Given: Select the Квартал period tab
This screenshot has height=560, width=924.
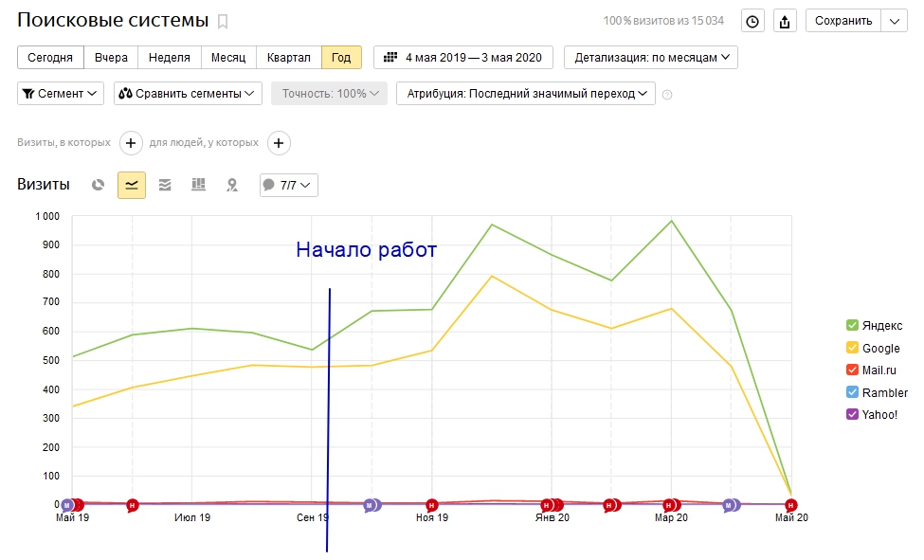Looking at the screenshot, I should tap(289, 58).
